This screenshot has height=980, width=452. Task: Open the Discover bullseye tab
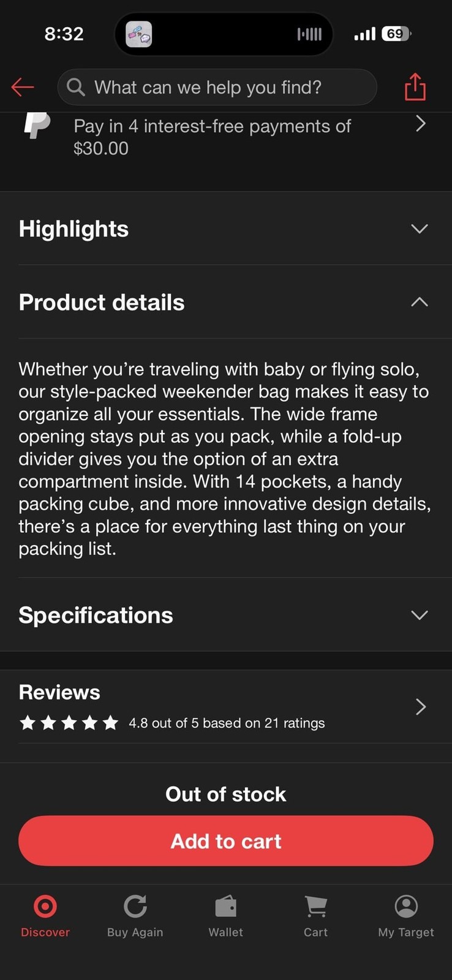pos(45,916)
